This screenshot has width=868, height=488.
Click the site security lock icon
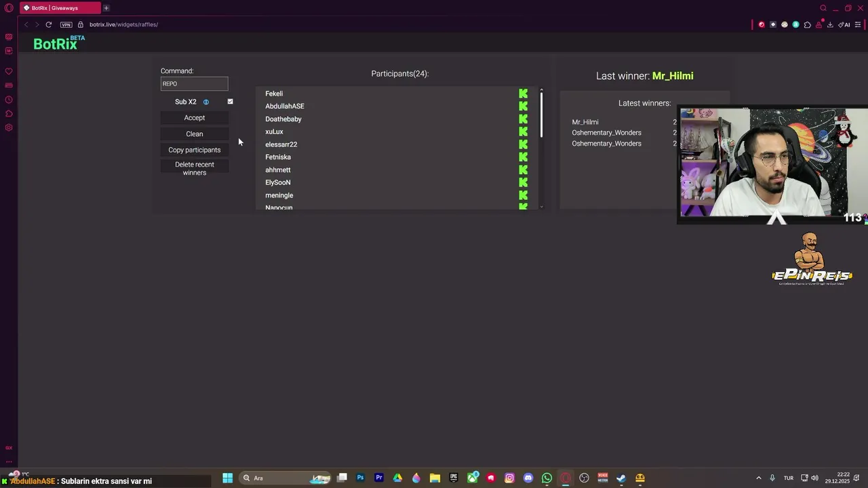point(81,24)
